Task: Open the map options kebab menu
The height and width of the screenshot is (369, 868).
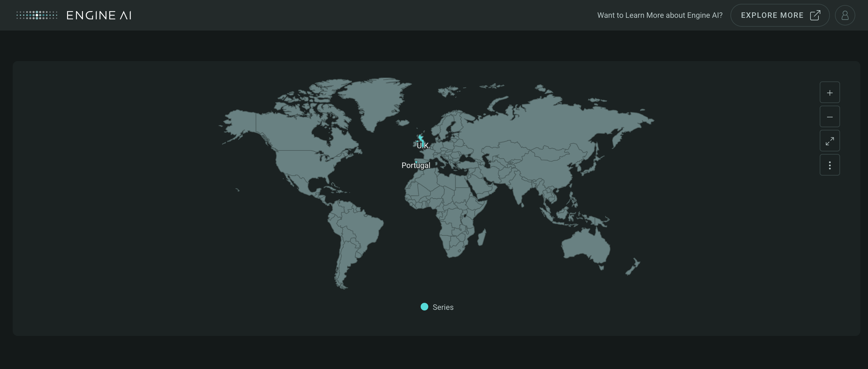Action: tap(830, 165)
